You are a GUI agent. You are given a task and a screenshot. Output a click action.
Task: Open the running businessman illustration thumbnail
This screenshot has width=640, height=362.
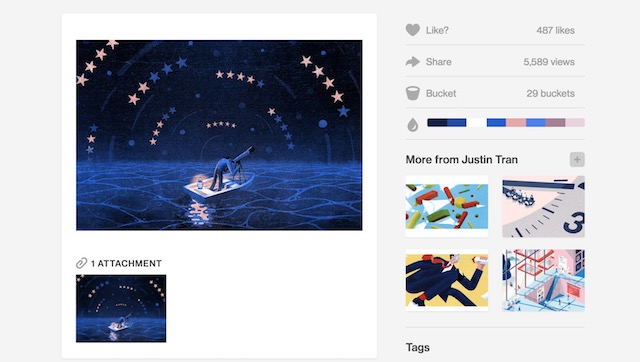[447, 280]
